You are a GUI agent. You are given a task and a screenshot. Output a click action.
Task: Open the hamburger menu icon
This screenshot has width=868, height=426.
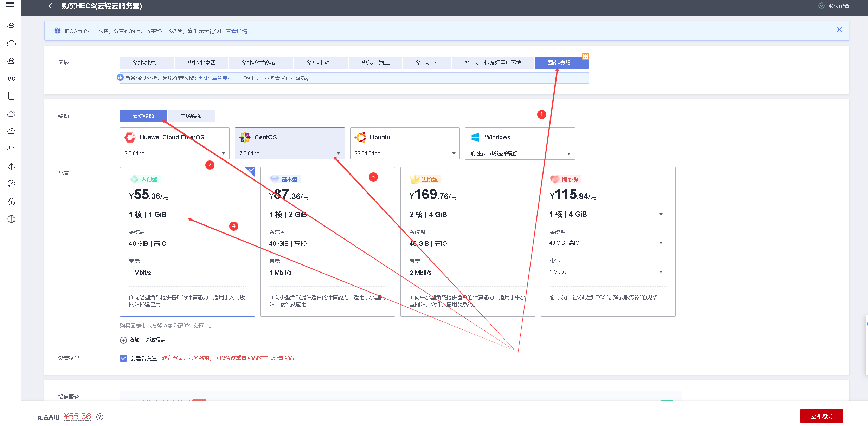pos(11,6)
